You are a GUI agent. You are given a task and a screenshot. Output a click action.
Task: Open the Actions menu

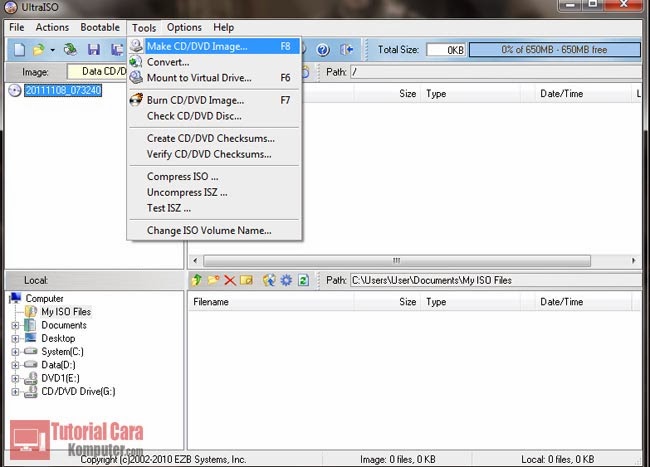tap(52, 27)
